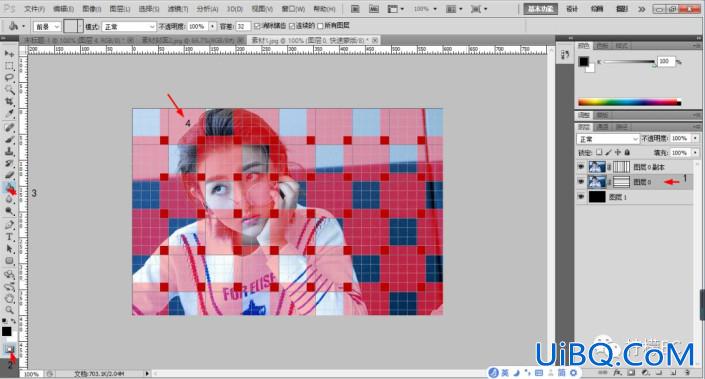Select the Lasso tool
Image resolution: width=705 pixels, height=379 pixels.
coord(9,78)
